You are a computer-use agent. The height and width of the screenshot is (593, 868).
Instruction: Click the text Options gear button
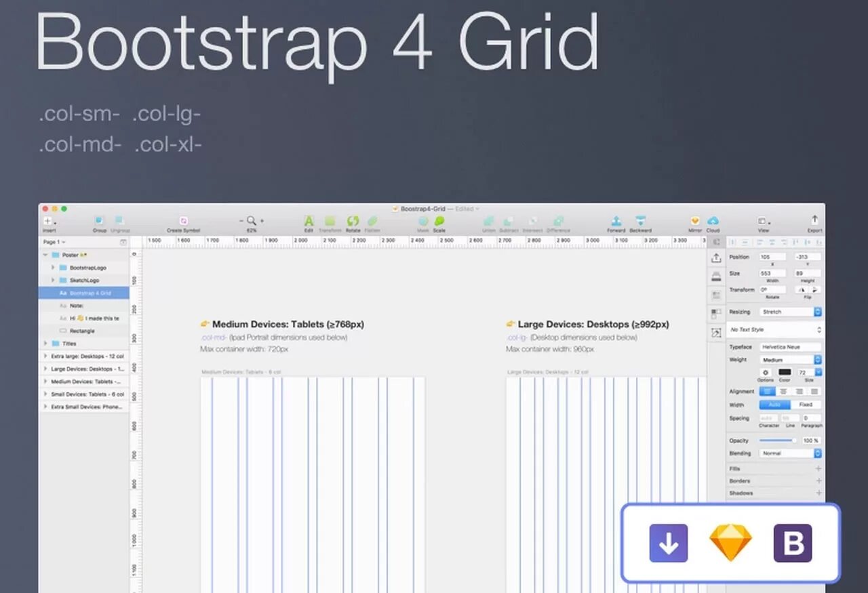[766, 372]
